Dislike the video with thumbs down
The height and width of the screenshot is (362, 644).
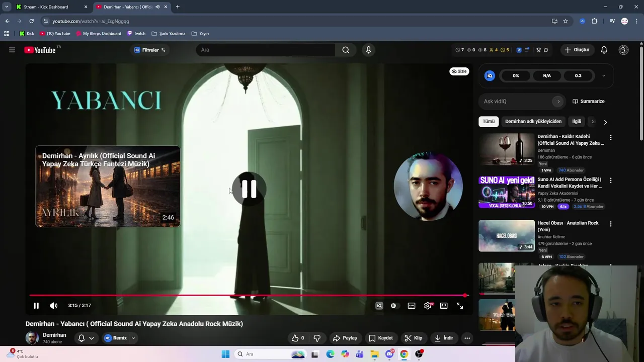317,338
